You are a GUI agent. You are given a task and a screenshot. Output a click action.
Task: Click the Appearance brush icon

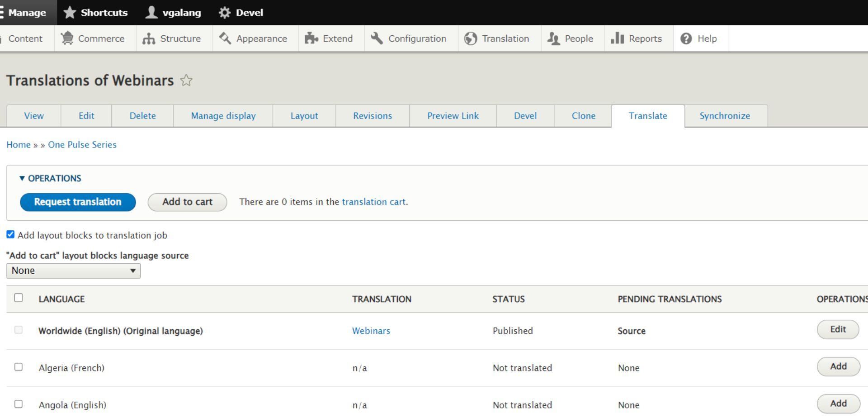pyautogui.click(x=225, y=38)
